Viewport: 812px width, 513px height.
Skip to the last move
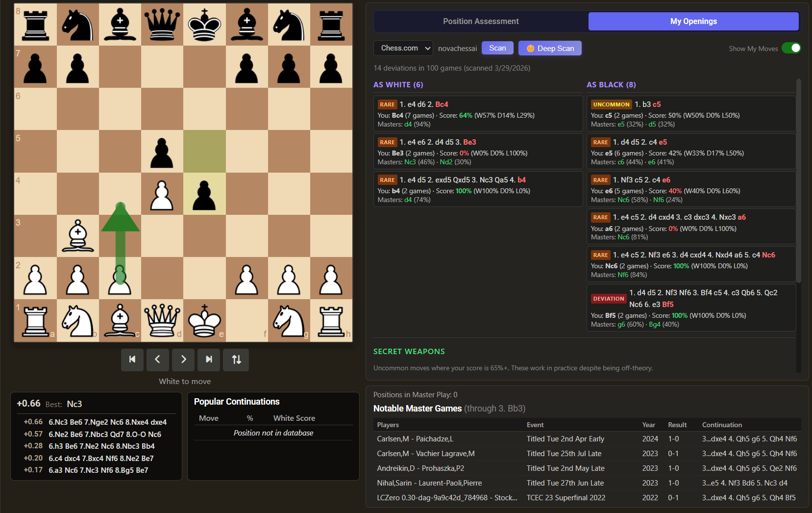pyautogui.click(x=209, y=359)
